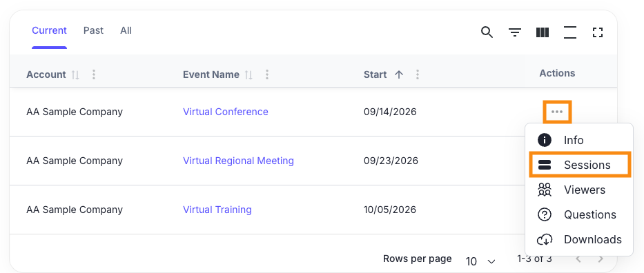644x273 pixels.
Task: Go to previous page arrow
Action: click(578, 259)
